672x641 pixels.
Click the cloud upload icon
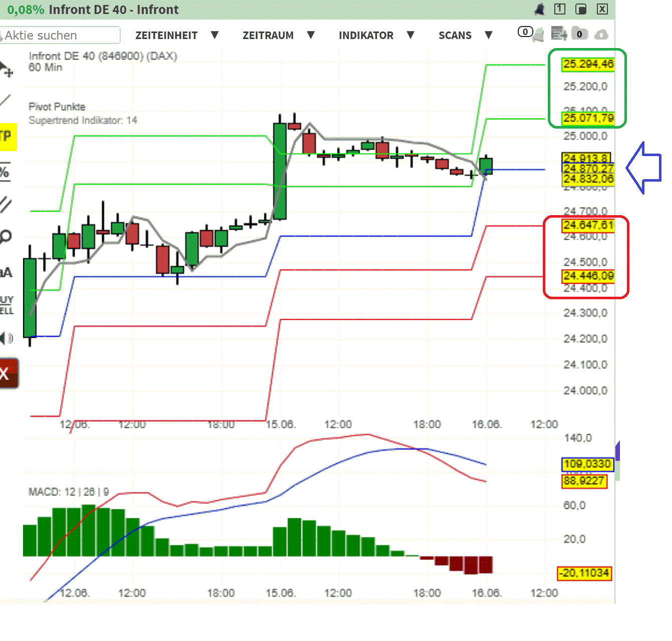click(x=601, y=35)
